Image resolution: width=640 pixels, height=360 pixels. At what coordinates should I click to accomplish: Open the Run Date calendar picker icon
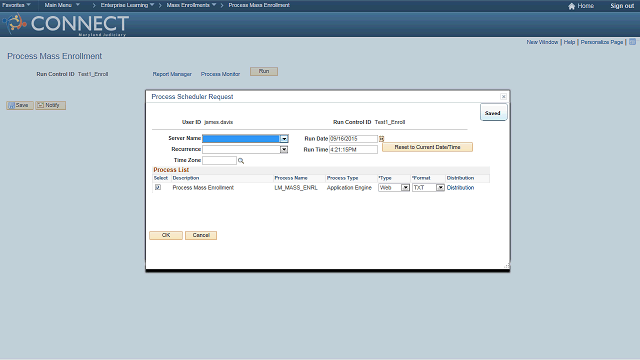pos(381,139)
